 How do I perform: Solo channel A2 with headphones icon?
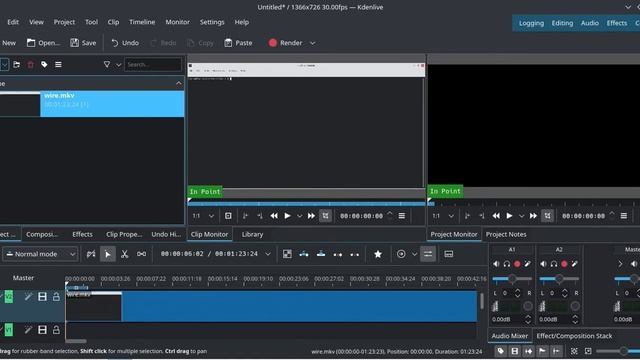[x=553, y=264]
